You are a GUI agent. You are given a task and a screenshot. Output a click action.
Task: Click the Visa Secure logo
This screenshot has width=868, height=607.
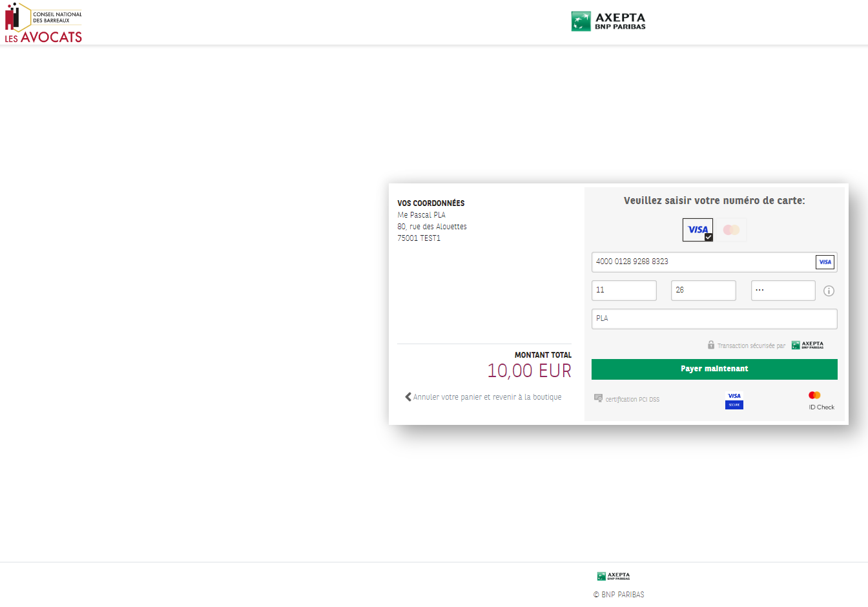click(x=734, y=400)
